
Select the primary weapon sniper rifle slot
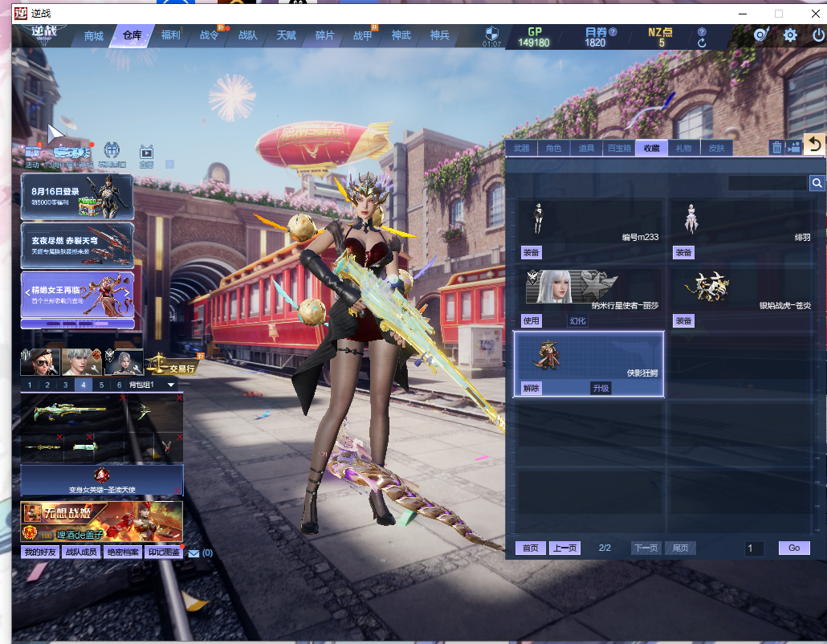point(74,413)
